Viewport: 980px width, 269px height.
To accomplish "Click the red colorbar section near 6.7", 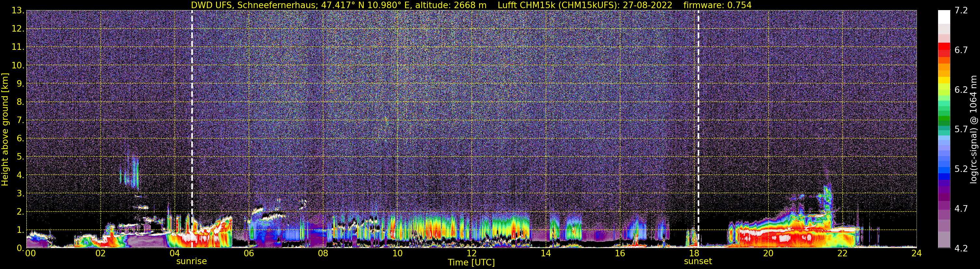I will click(944, 50).
